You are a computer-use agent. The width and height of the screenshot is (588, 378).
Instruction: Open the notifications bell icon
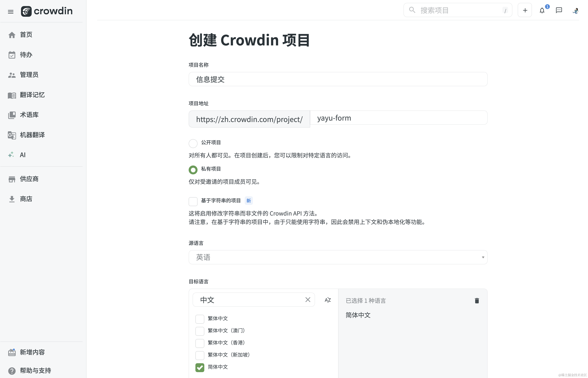(542, 10)
